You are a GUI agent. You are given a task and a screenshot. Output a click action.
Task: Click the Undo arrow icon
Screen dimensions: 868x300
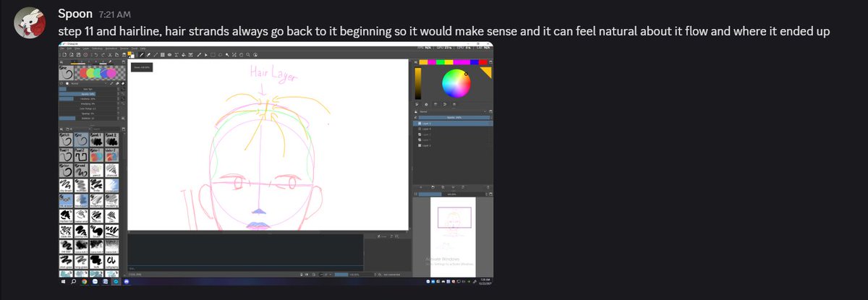pos(96,55)
